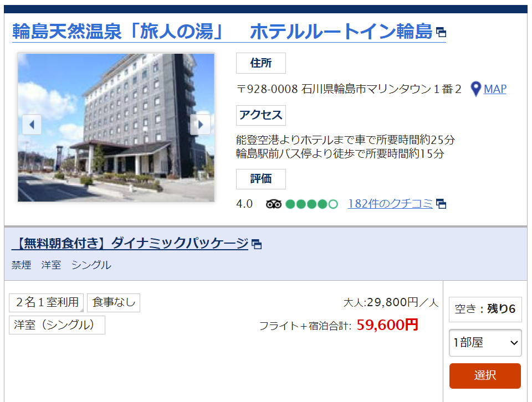
Task: Click the orange 選択 button
Action: pos(485,375)
